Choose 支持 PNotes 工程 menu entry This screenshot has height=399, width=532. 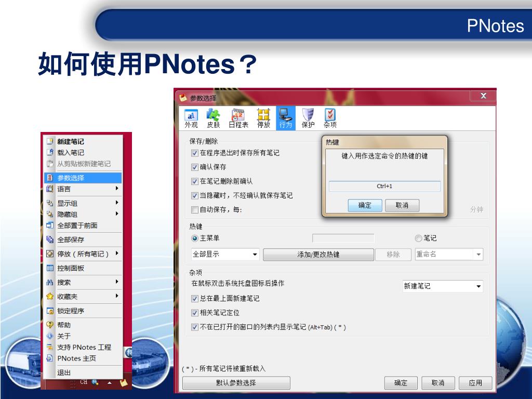click(x=83, y=347)
